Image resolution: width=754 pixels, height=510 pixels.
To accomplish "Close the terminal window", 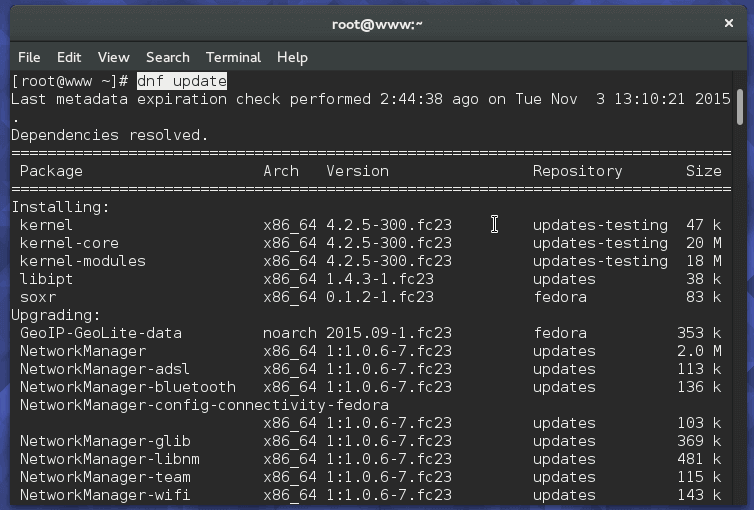I will point(727,23).
